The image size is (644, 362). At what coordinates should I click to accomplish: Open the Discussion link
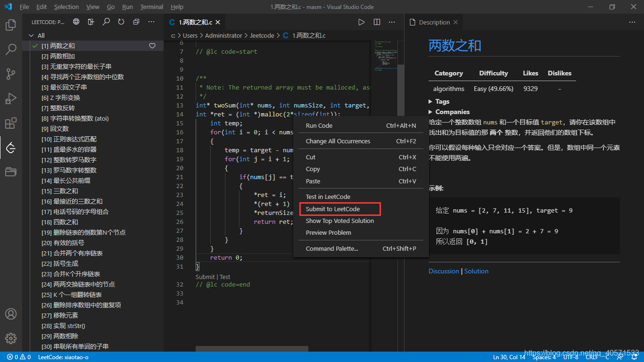pos(444,271)
